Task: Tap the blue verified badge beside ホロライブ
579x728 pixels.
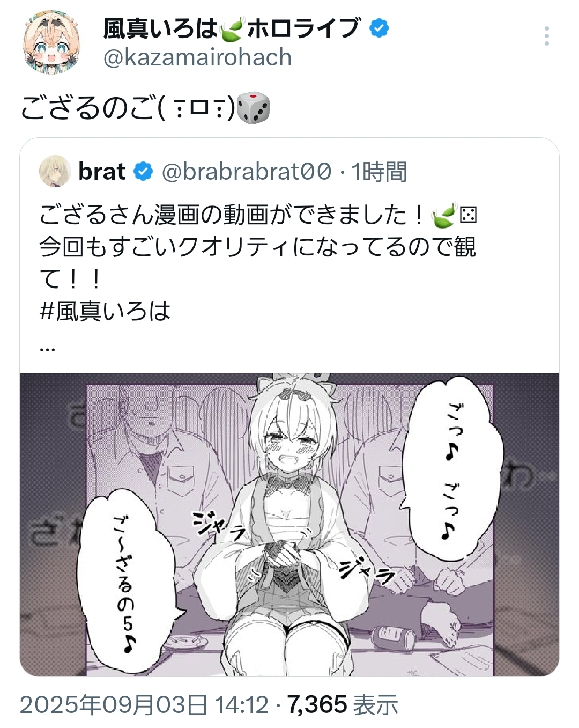Action: tap(379, 28)
